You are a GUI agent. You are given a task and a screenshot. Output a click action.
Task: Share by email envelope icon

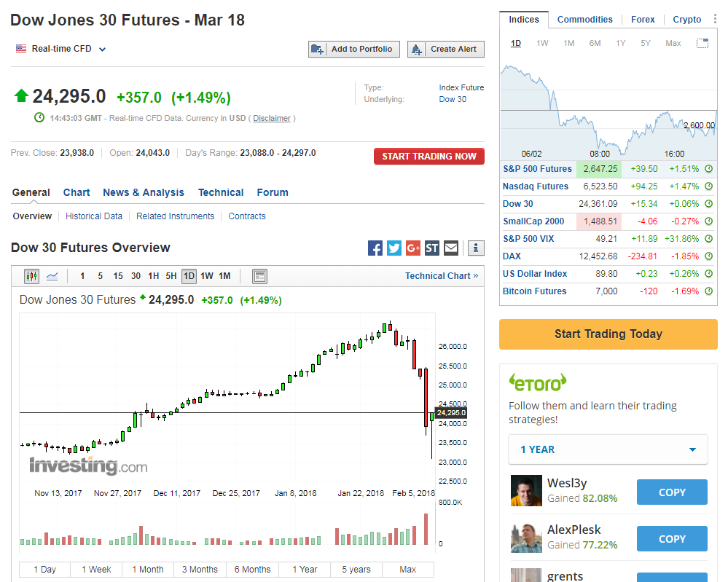451,248
